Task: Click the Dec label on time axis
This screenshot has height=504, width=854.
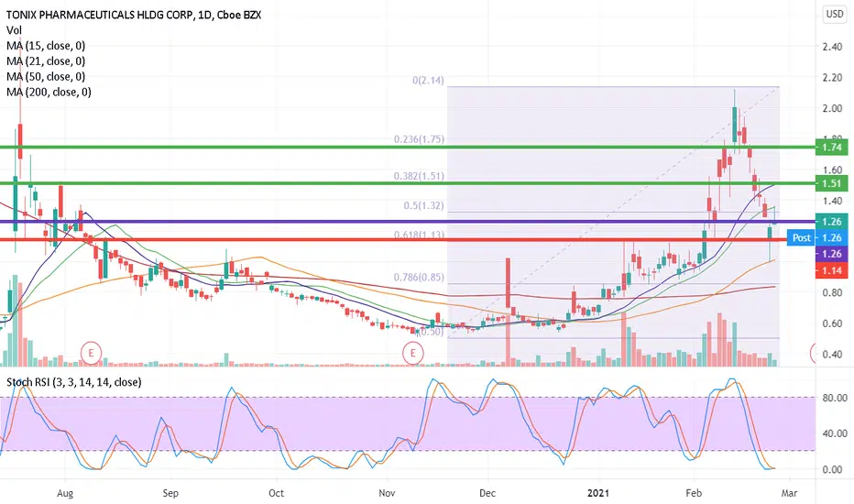Action: pos(487,493)
